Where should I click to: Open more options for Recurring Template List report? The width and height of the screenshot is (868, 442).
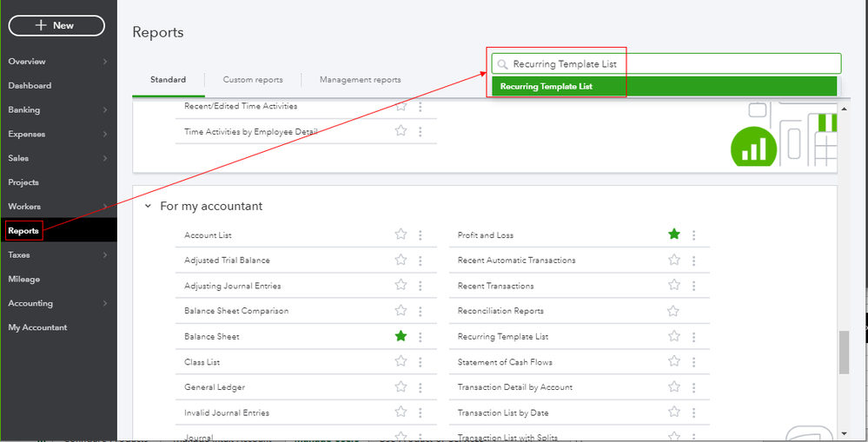click(693, 337)
